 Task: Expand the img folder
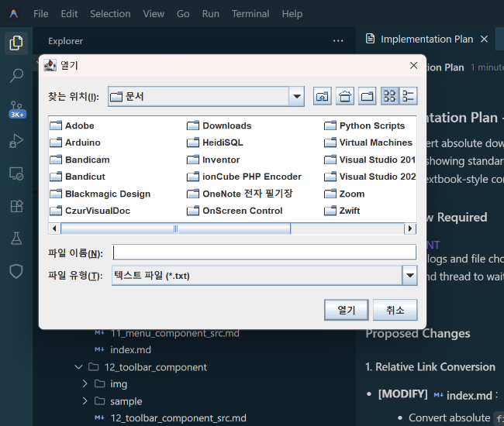pos(85,383)
